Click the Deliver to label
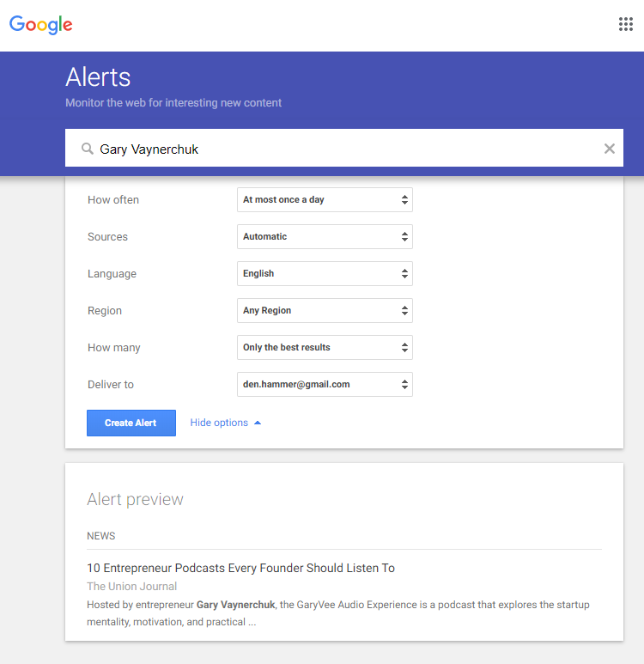 pyautogui.click(x=111, y=385)
